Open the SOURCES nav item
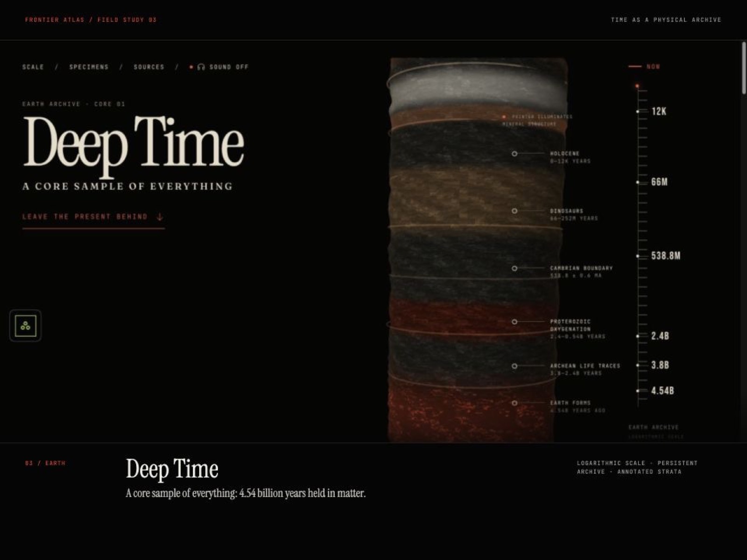 [149, 67]
